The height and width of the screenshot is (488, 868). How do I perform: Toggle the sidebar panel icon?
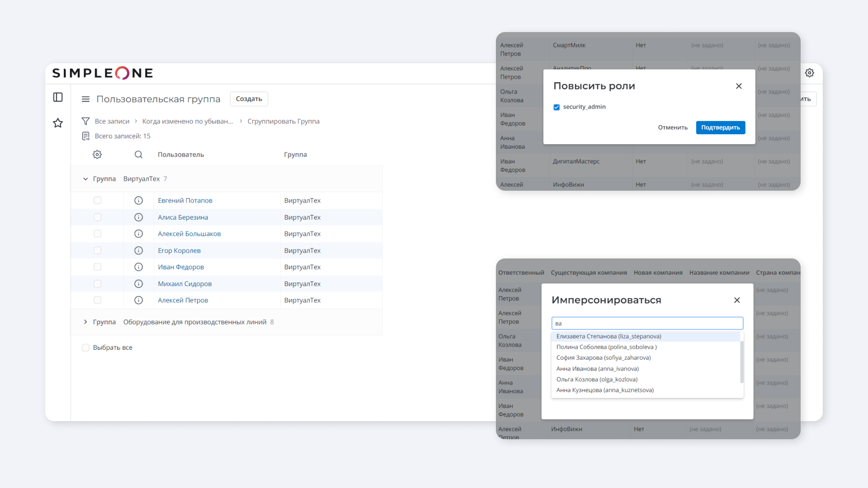(x=58, y=97)
